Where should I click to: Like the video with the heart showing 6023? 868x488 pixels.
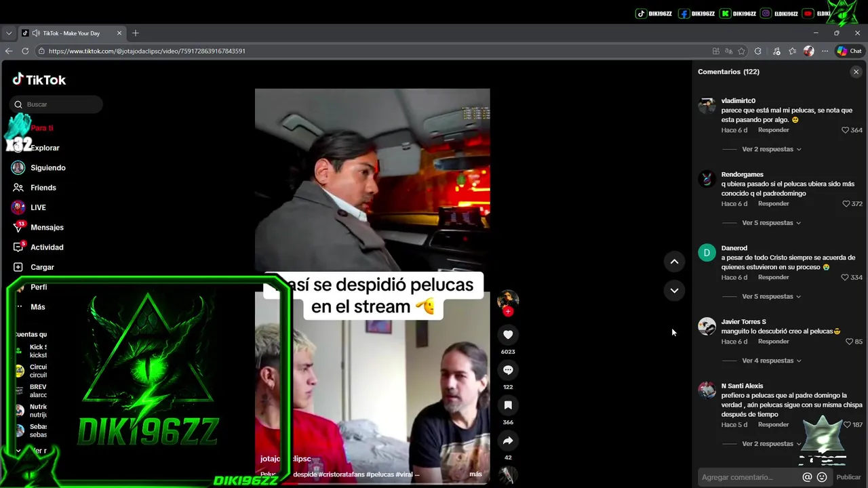pos(508,334)
